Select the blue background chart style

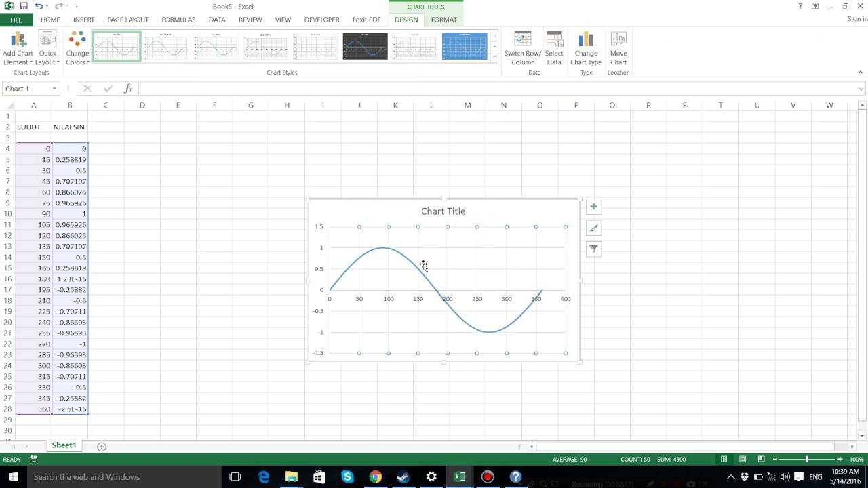465,46
